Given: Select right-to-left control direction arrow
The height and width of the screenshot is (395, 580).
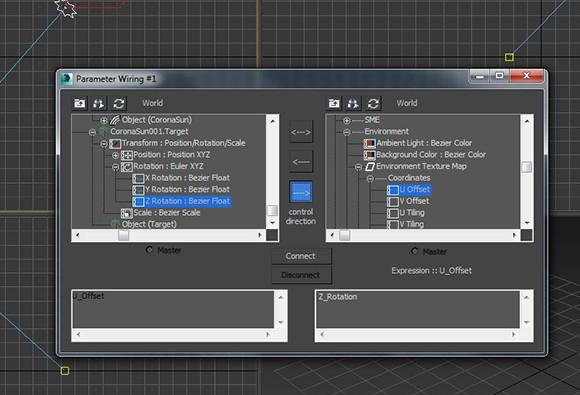Looking at the screenshot, I should [x=301, y=162].
